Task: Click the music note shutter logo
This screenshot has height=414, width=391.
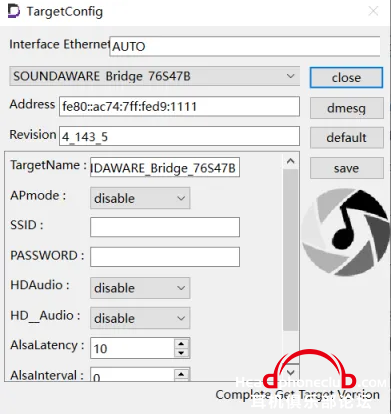Action: pos(346,232)
